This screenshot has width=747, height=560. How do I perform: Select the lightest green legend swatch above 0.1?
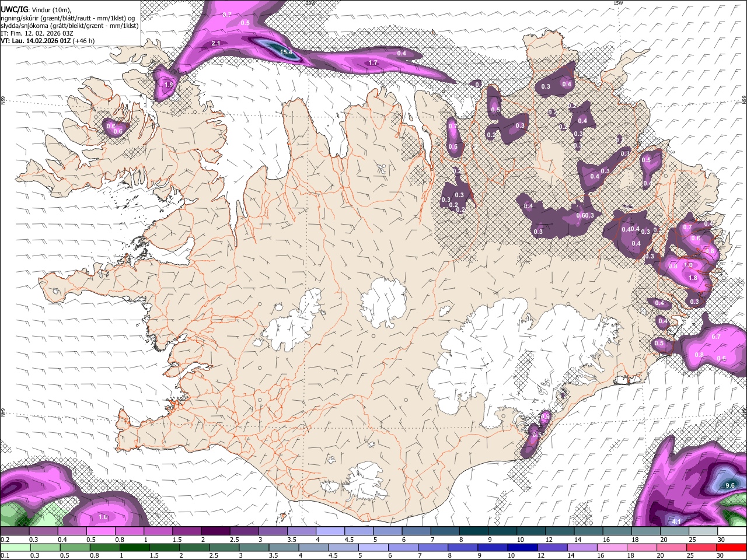15,547
